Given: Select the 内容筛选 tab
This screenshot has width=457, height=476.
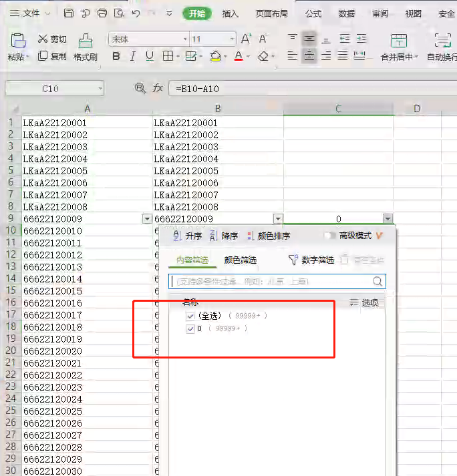Looking at the screenshot, I should [x=192, y=260].
